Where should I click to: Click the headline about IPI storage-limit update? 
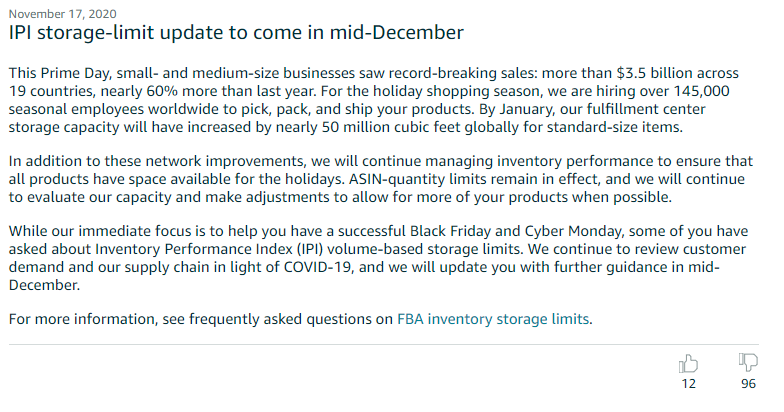[x=236, y=32]
